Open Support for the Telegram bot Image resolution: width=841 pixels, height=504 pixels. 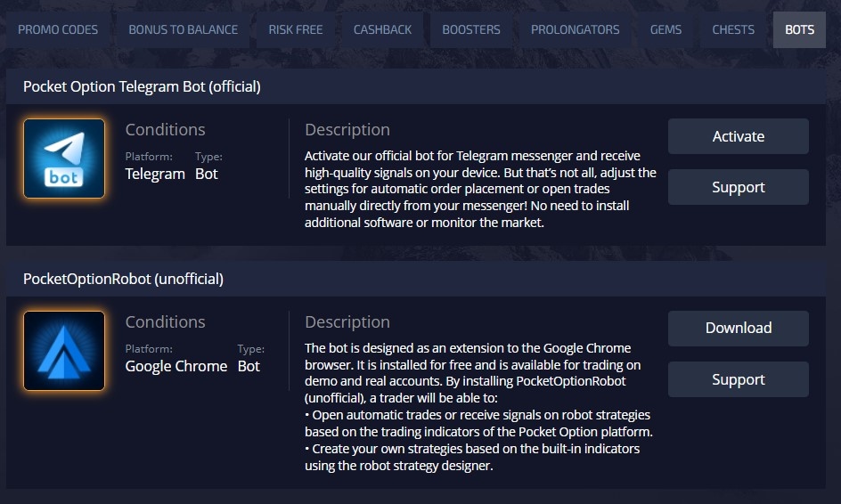click(738, 187)
